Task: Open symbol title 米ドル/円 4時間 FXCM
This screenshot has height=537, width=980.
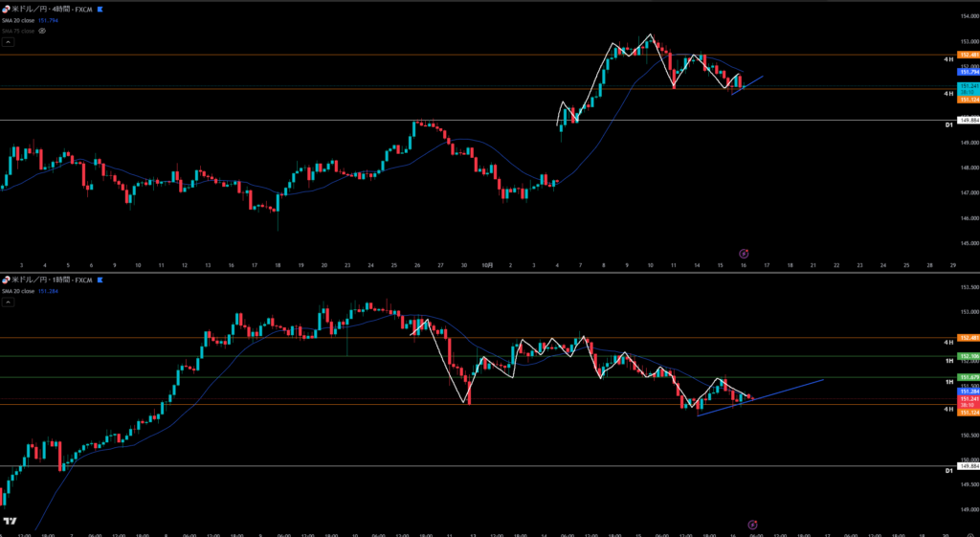Action: pos(54,9)
